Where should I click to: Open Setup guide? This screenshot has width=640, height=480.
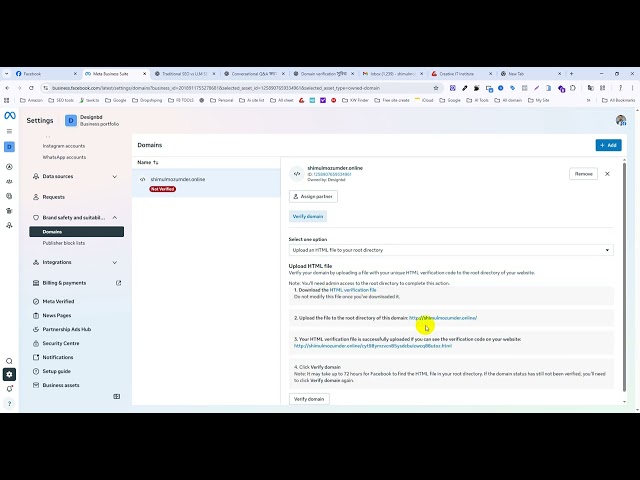(x=56, y=371)
